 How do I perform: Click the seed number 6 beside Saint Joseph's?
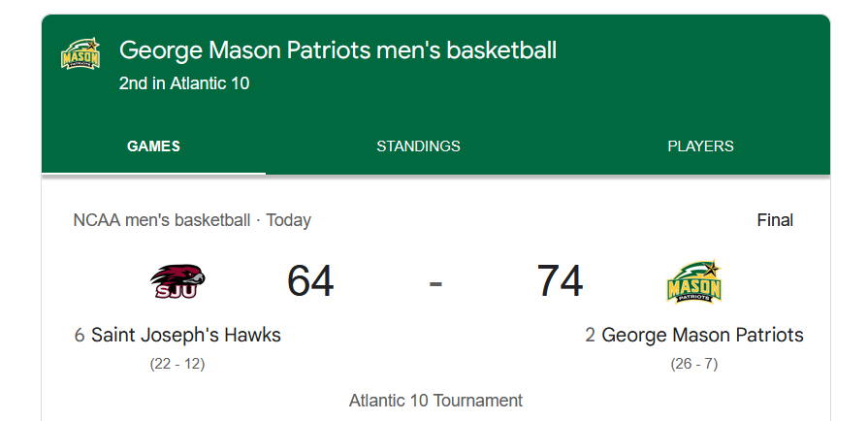80,336
